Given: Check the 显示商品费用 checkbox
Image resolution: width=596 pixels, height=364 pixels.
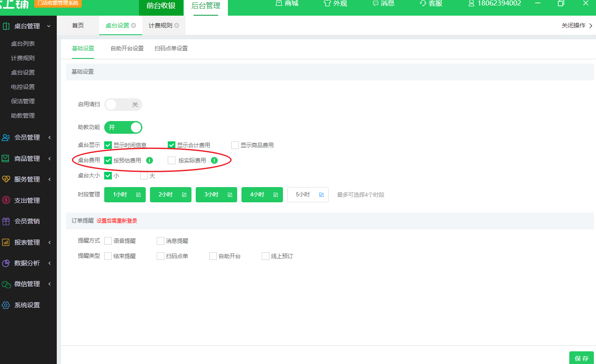Looking at the screenshot, I should click(235, 145).
